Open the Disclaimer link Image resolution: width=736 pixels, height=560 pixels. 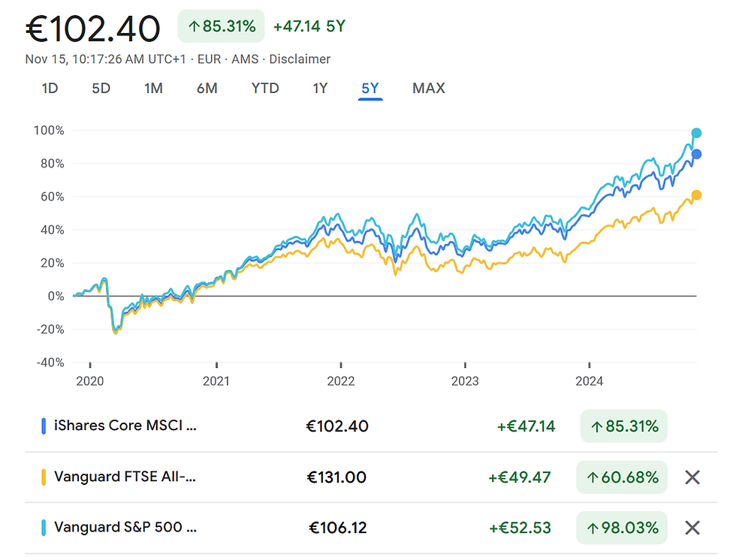coord(300,59)
